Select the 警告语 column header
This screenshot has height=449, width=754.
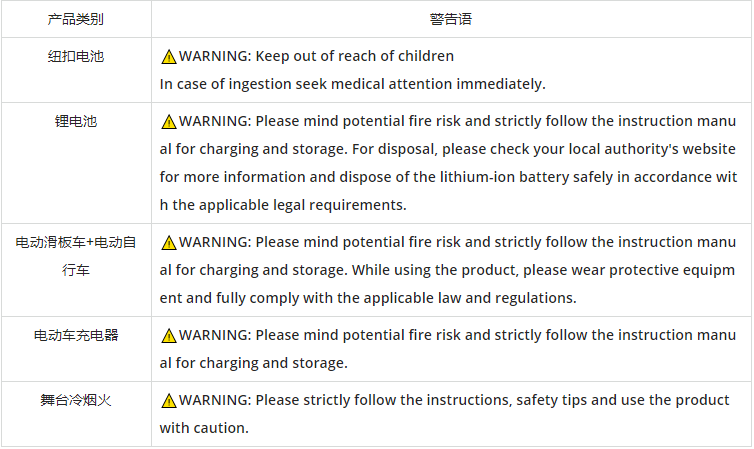pos(451,19)
